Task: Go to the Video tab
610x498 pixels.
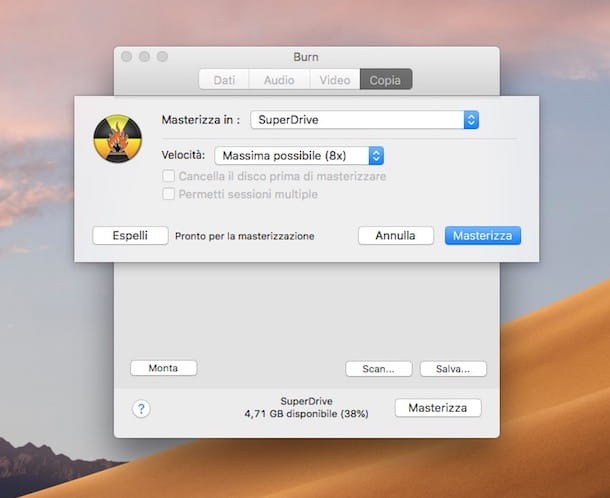Action: click(x=334, y=80)
